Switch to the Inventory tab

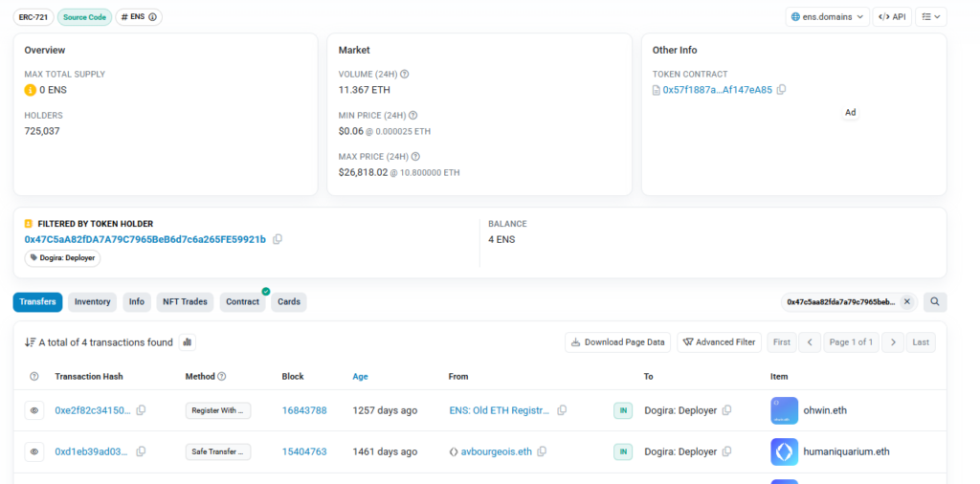[x=93, y=301]
